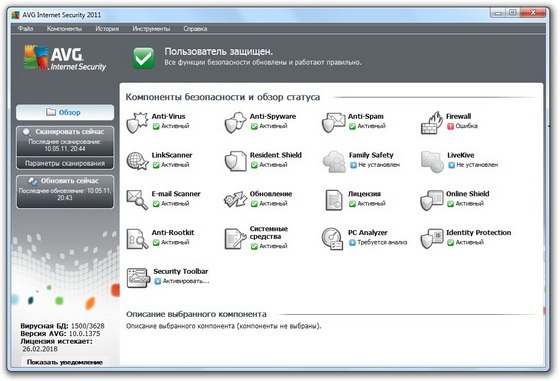Open the Resident Shield component icon
Screen dimensions: 560x381
pyautogui.click(x=235, y=161)
